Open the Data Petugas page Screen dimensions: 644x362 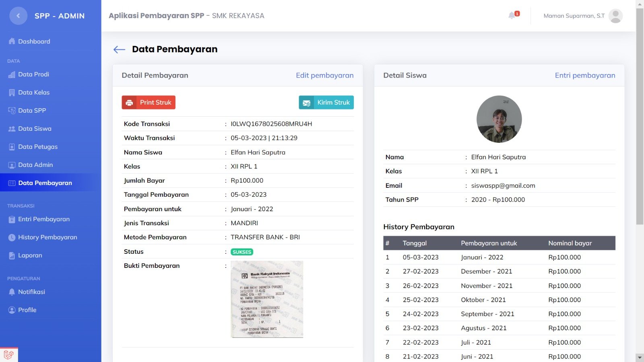pyautogui.click(x=38, y=147)
